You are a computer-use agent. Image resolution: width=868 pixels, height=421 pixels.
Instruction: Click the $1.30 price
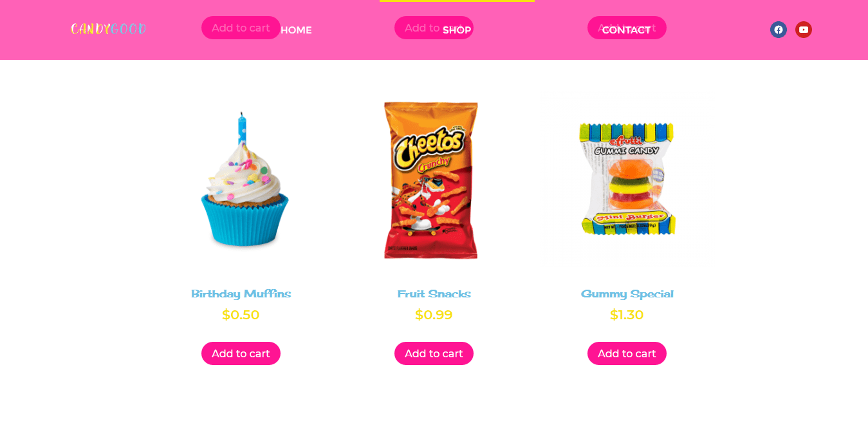point(627,315)
